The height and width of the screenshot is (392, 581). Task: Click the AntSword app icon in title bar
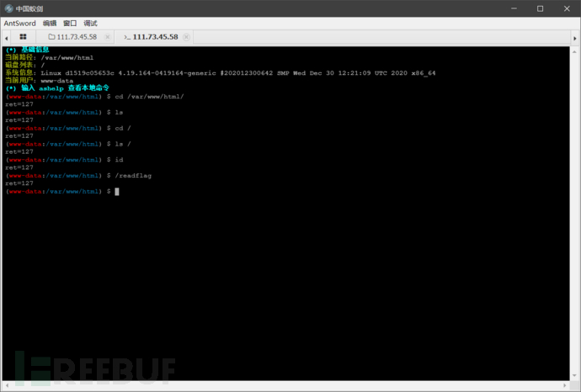[8, 8]
